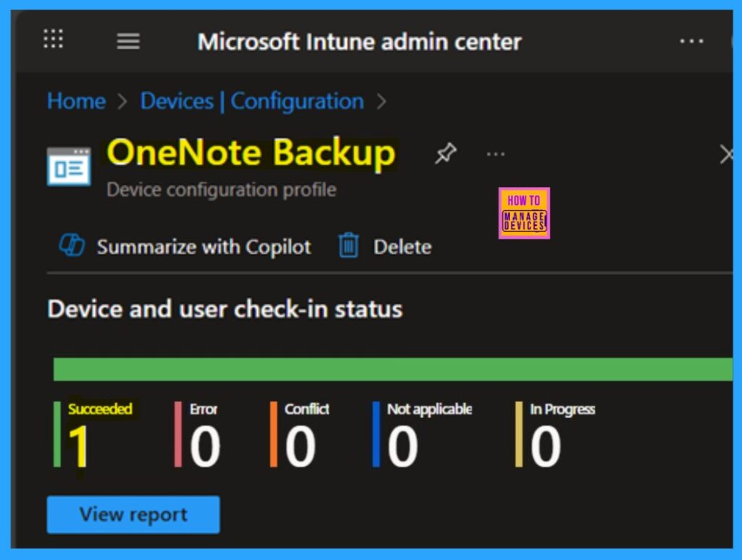Click the View report button
The width and height of the screenshot is (742, 560).
point(133,514)
